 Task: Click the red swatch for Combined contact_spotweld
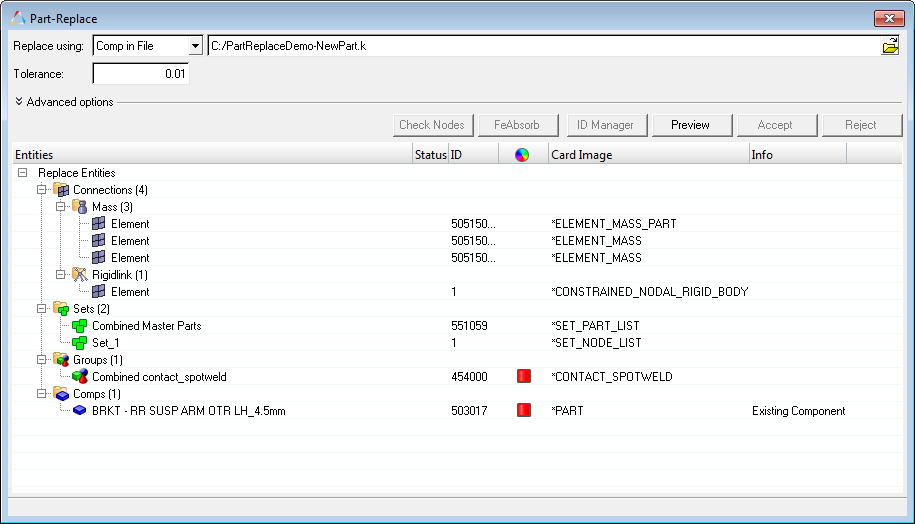point(524,376)
